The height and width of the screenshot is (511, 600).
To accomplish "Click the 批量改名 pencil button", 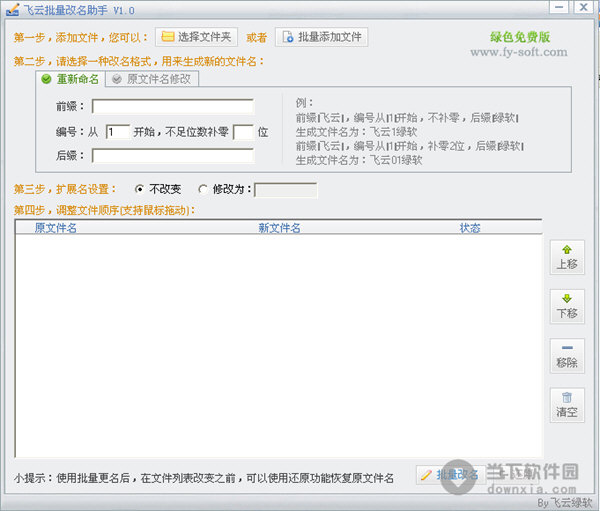I will point(450,475).
